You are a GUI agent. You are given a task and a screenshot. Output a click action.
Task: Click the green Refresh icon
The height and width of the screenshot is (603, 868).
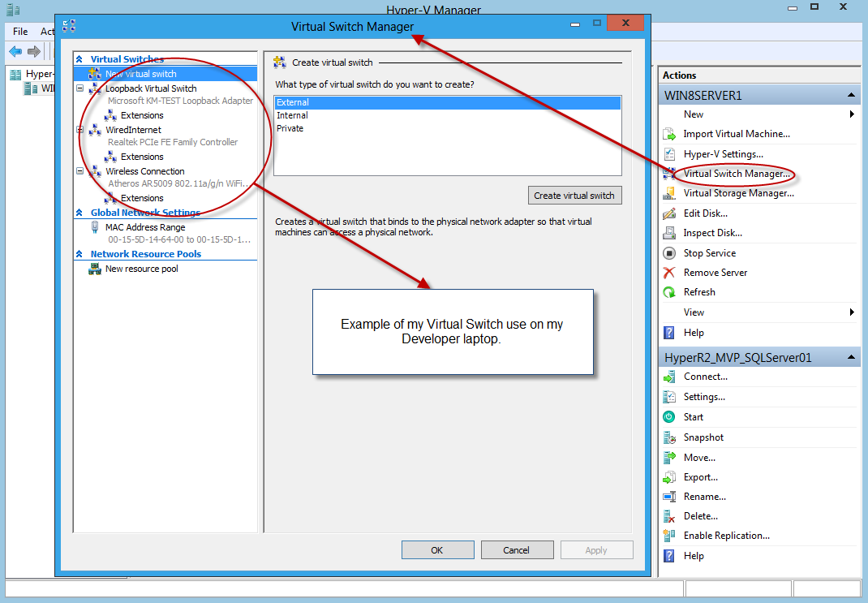[669, 292]
